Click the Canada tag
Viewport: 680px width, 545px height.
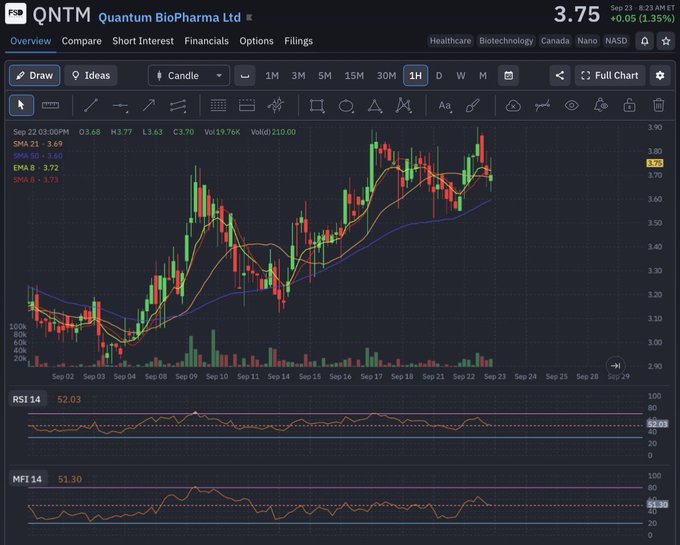click(x=555, y=41)
